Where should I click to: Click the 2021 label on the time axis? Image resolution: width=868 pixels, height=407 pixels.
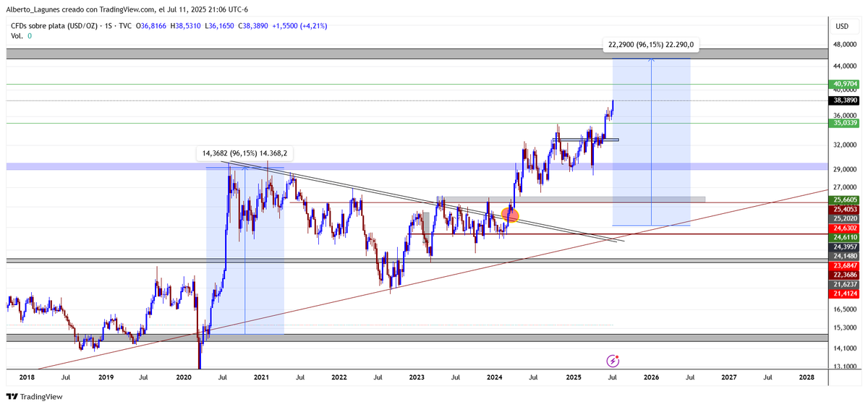coord(261,377)
